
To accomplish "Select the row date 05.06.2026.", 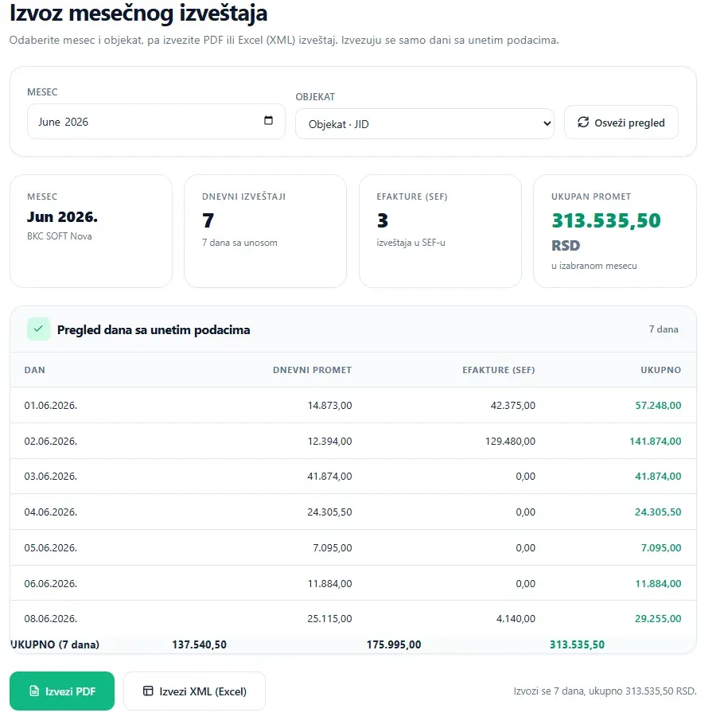I will pyautogui.click(x=51, y=548).
